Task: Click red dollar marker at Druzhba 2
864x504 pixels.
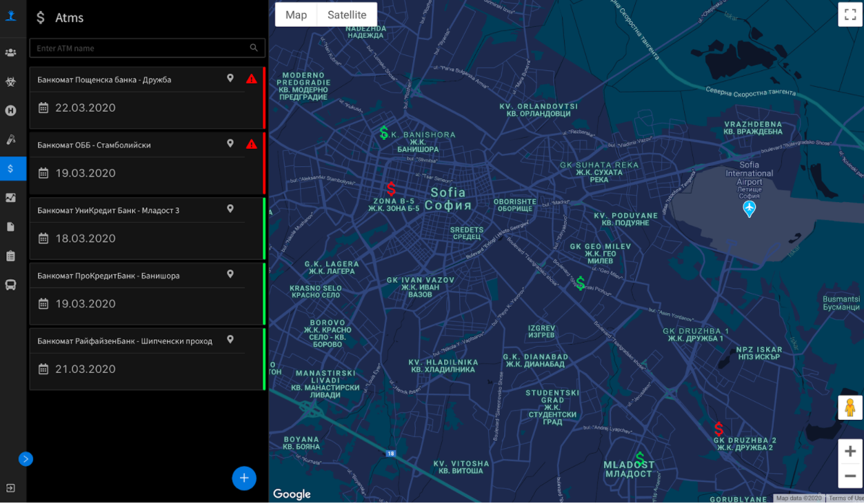Action: (719, 429)
